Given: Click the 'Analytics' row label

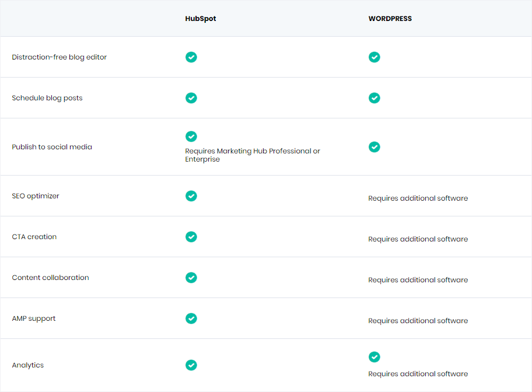Looking at the screenshot, I should (28, 365).
